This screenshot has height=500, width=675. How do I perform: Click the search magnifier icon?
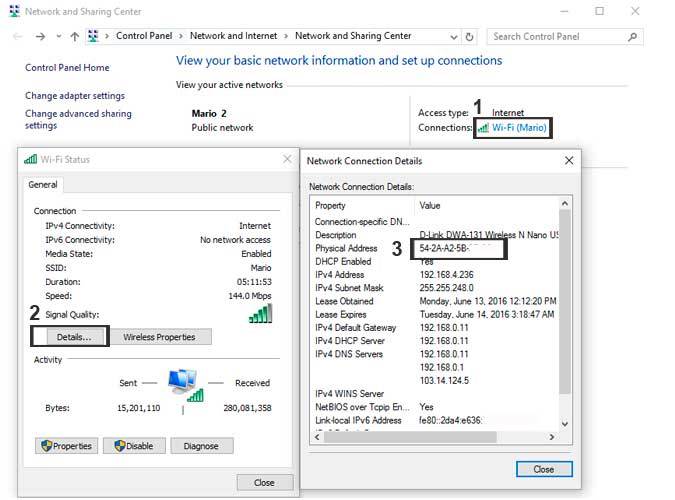tap(632, 37)
